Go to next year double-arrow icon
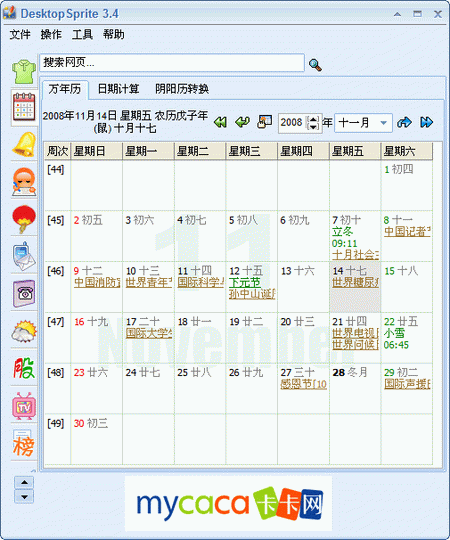The width and height of the screenshot is (450, 540). point(427,122)
